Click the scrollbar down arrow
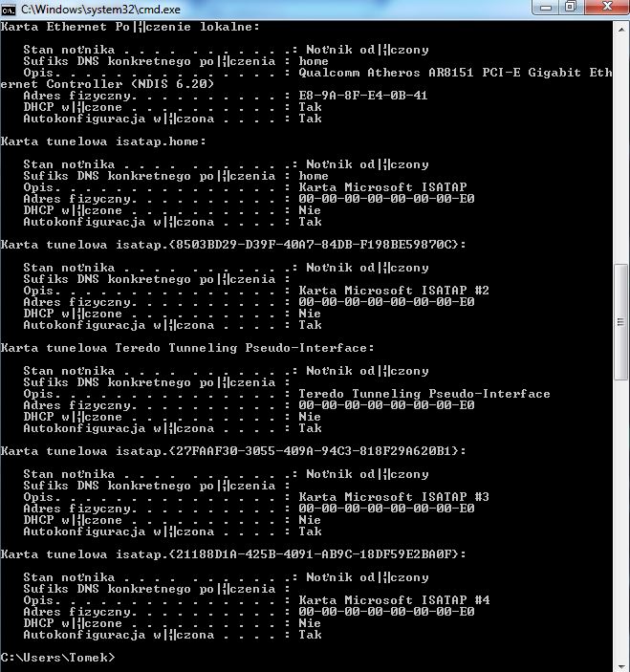630x672 pixels. [621, 667]
